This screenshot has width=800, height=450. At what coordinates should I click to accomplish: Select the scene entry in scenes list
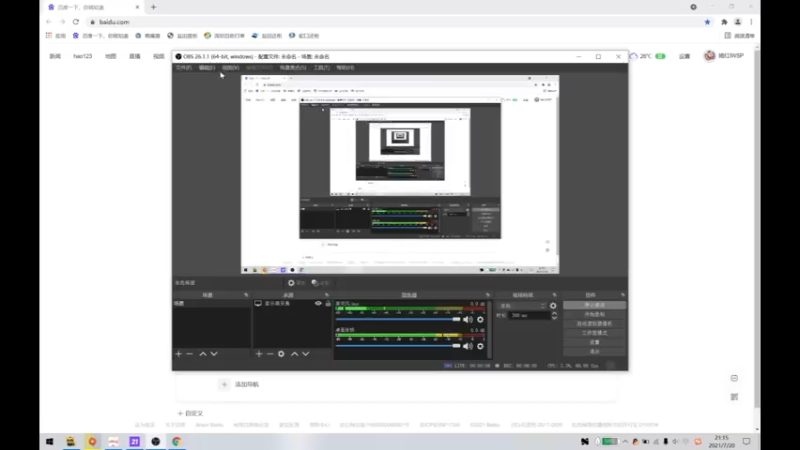point(211,303)
